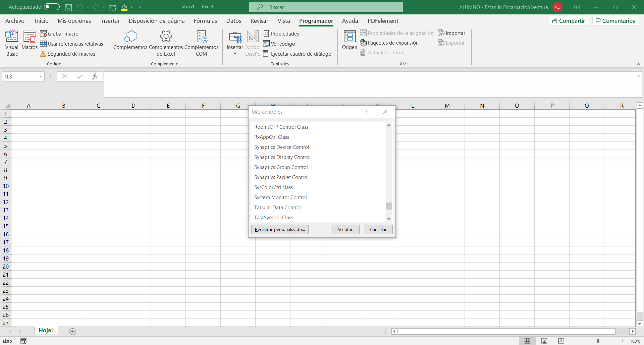This screenshot has width=644, height=345.
Task: Open the XML Origen pane
Action: pyautogui.click(x=350, y=40)
